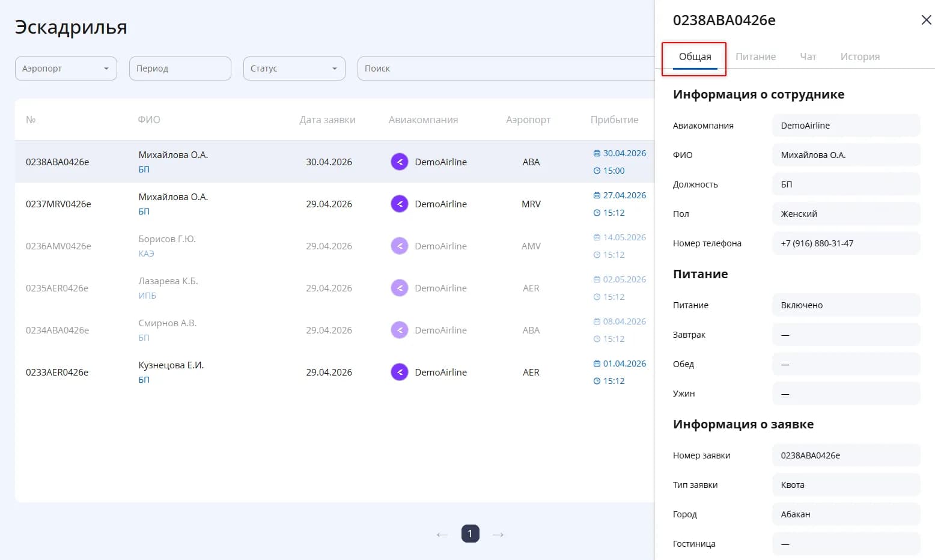Switch to the Чат tab
The width and height of the screenshot is (935, 560).
[808, 56]
